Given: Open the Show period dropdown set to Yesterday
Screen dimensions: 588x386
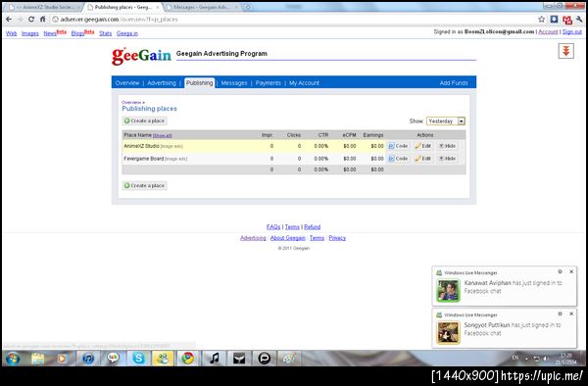Looking at the screenshot, I should tap(446, 121).
